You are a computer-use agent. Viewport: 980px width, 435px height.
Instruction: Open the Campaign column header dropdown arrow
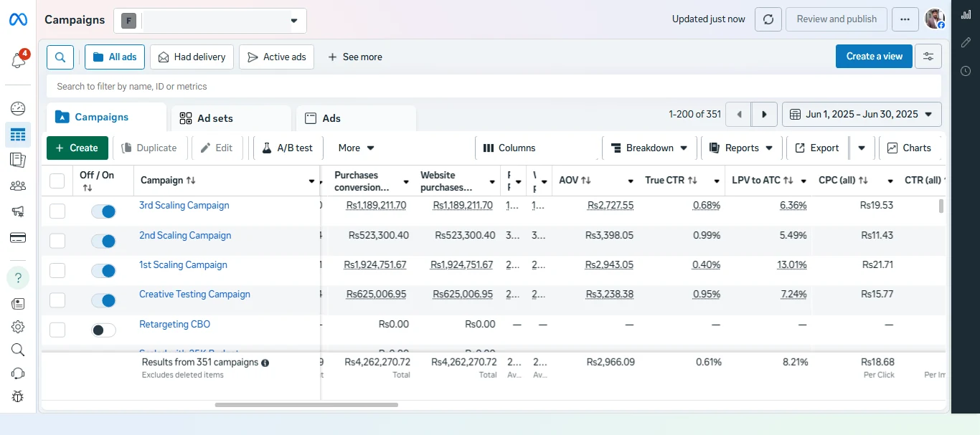pyautogui.click(x=311, y=181)
